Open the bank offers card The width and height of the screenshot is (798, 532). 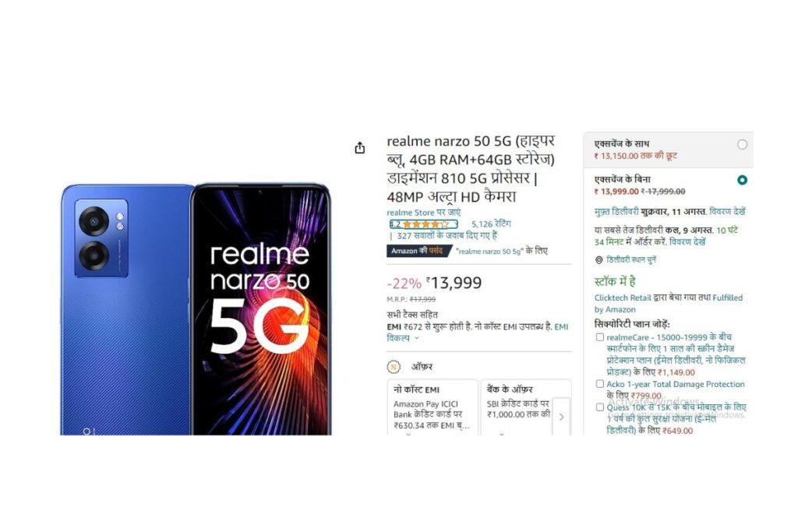pyautogui.click(x=519, y=407)
